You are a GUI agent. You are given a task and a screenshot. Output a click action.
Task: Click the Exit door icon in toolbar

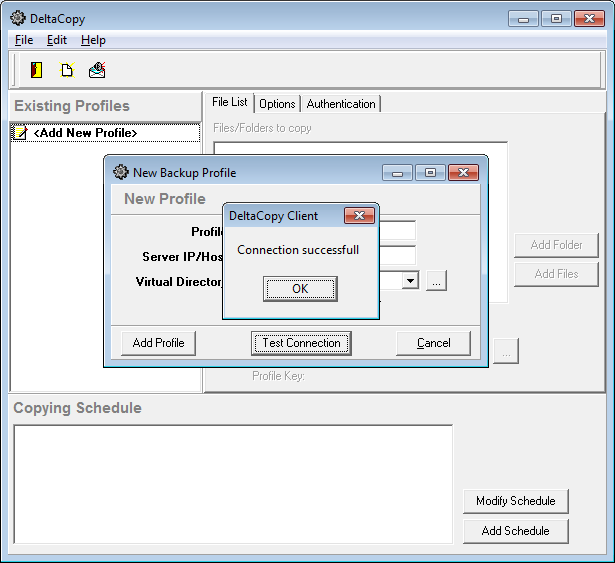37,70
